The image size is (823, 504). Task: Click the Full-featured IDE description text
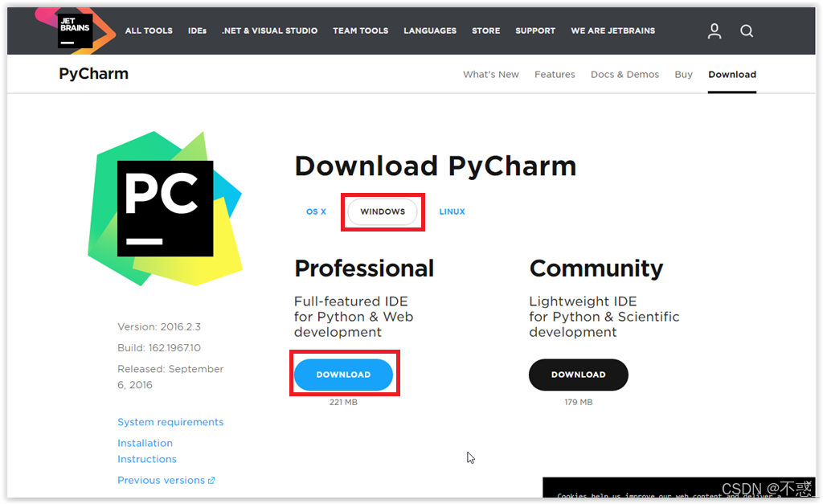[354, 317]
